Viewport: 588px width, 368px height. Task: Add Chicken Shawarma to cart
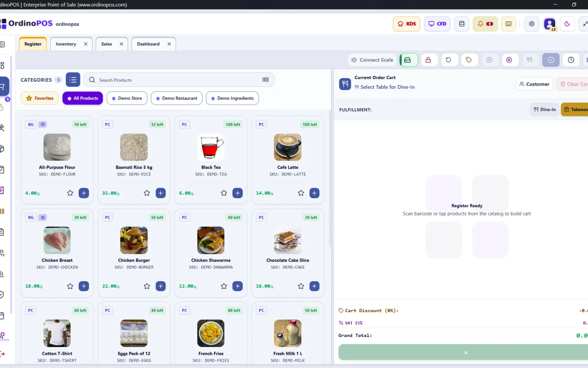238,286
